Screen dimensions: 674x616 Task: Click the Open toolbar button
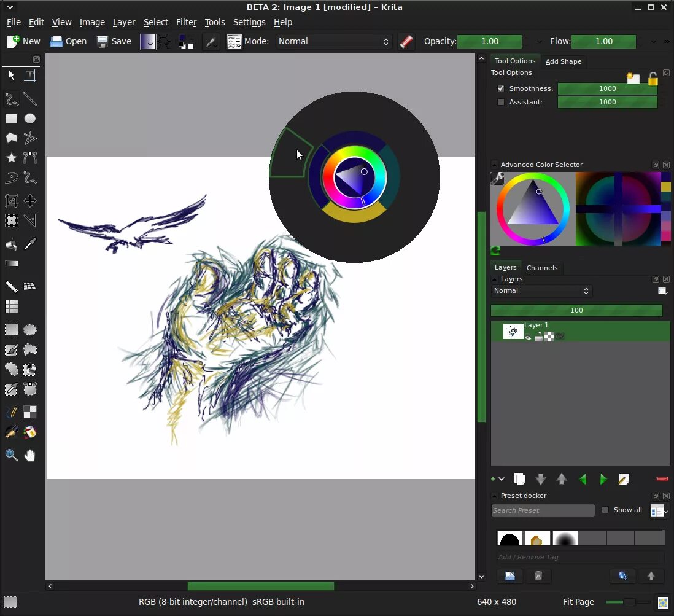click(68, 41)
